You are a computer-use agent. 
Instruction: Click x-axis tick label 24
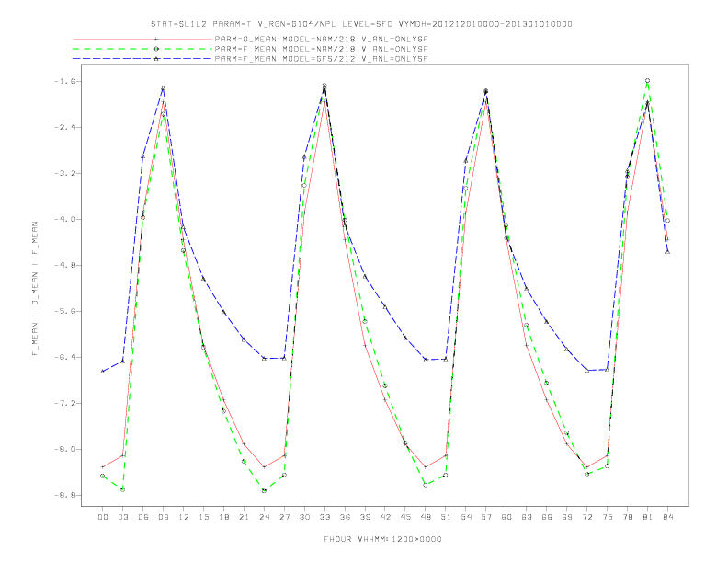(264, 517)
